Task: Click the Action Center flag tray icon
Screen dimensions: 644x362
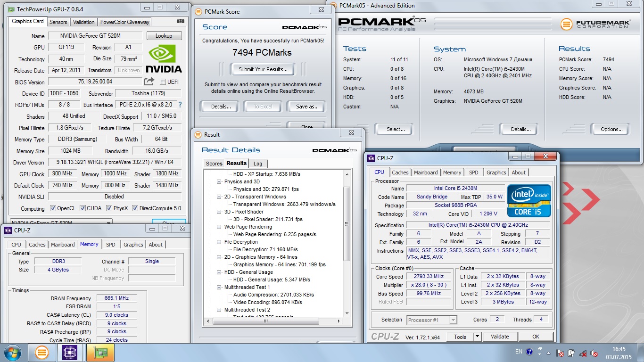Action: (560, 353)
